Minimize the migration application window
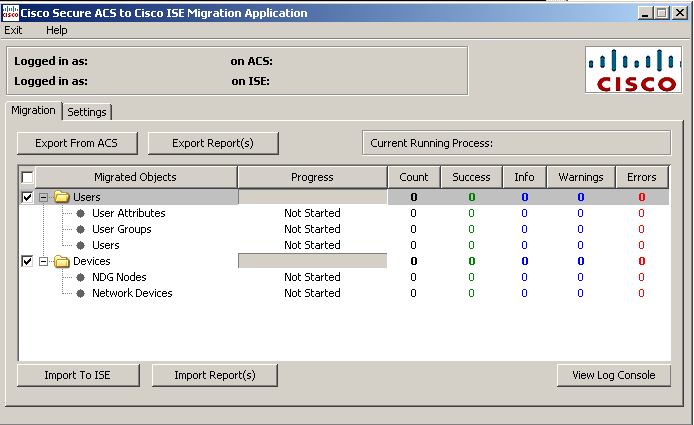Screen dimensions: 694x425 coord(646,13)
